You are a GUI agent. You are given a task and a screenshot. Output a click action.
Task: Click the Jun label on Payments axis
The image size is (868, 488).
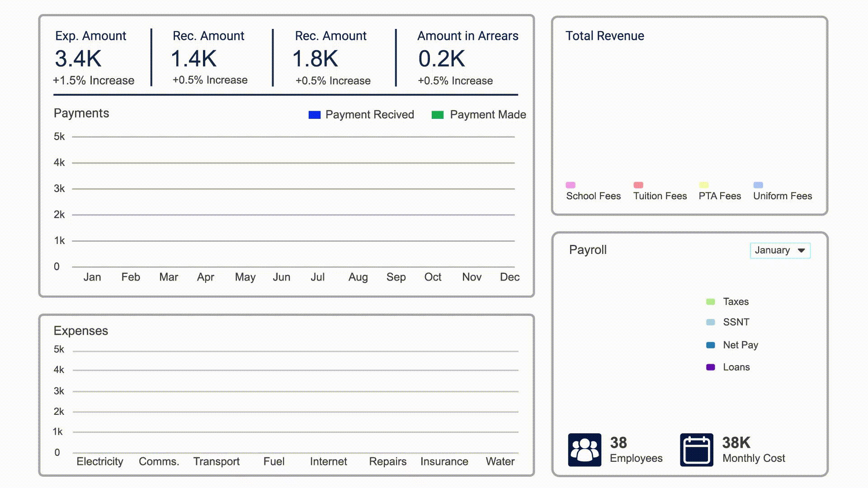(282, 277)
